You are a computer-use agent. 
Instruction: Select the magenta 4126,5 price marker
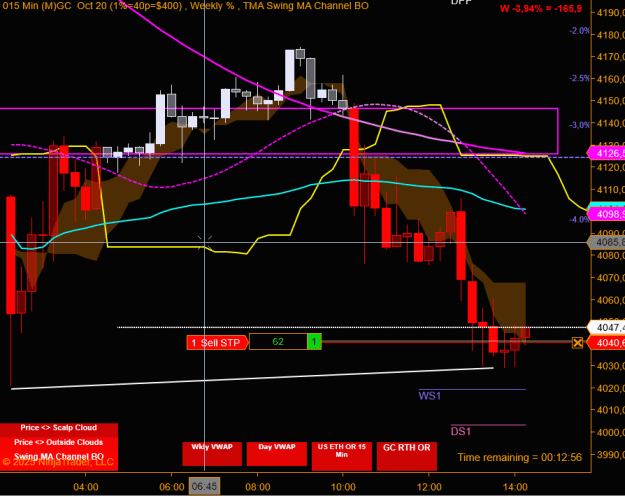(x=606, y=153)
